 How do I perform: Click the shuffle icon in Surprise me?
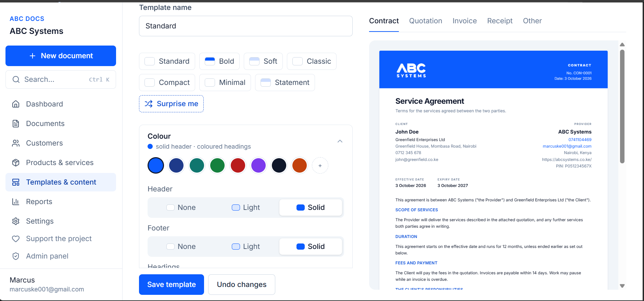(x=149, y=104)
